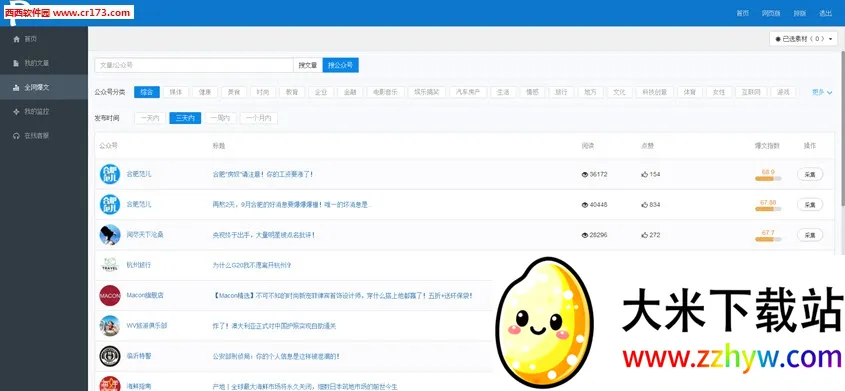Screen dimensions: 845x391
Task: Open article 合肥"房奴"请注意！你的工资要涨了！
Action: coord(263,174)
